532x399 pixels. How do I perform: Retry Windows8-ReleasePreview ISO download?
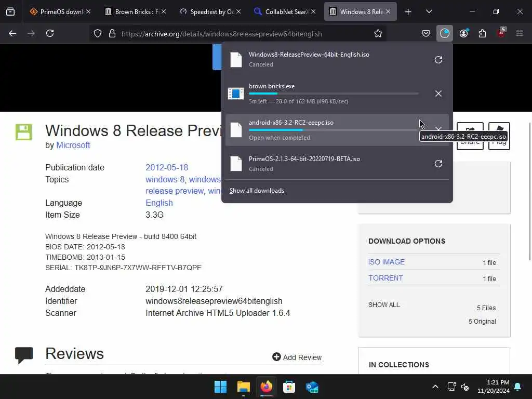pyautogui.click(x=438, y=60)
